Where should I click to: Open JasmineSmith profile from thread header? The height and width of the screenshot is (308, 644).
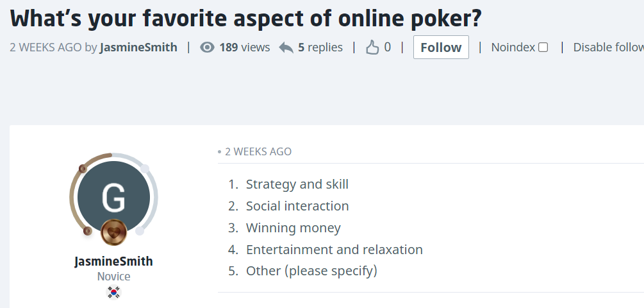(138, 47)
